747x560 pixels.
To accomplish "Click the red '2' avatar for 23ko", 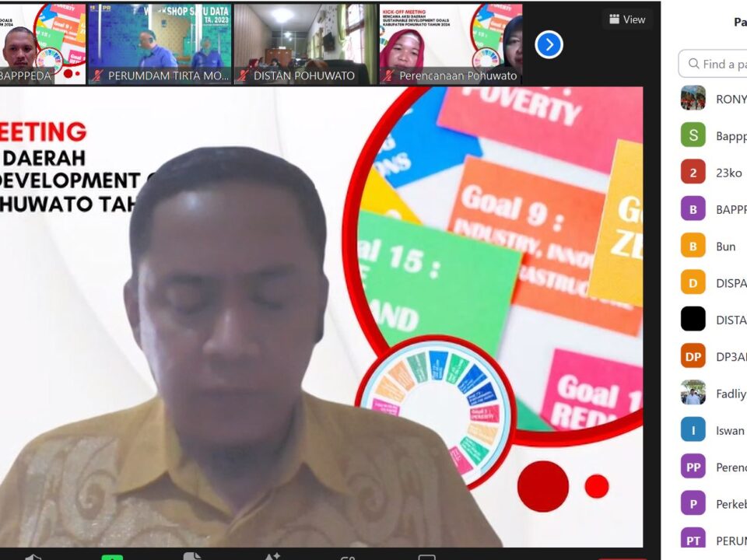I will 693,172.
